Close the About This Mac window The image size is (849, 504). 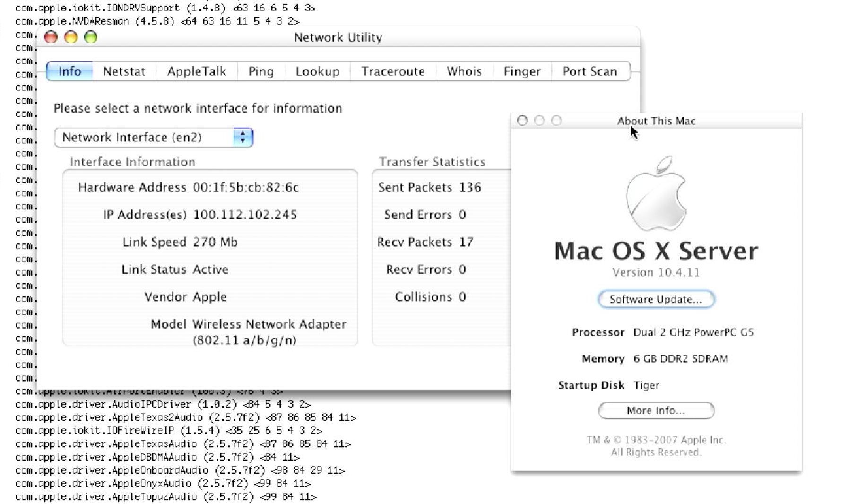click(522, 121)
